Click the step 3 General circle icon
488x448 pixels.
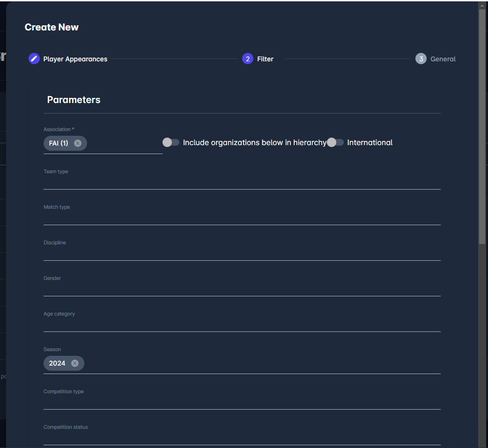click(421, 59)
